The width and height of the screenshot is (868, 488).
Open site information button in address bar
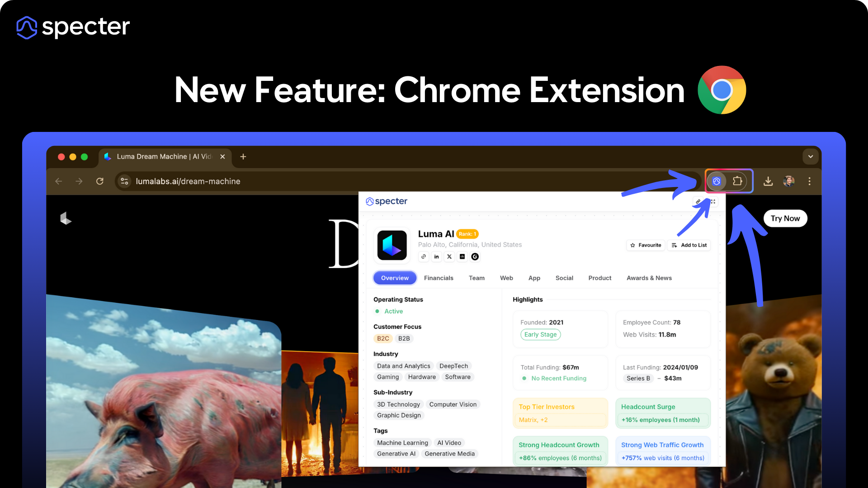click(x=124, y=181)
